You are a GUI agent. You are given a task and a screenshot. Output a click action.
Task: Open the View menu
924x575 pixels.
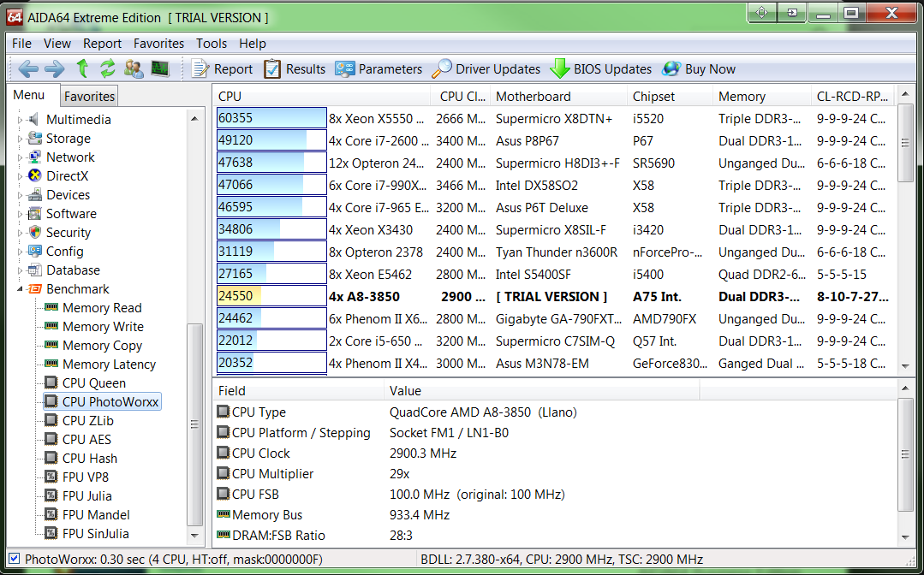(x=57, y=44)
